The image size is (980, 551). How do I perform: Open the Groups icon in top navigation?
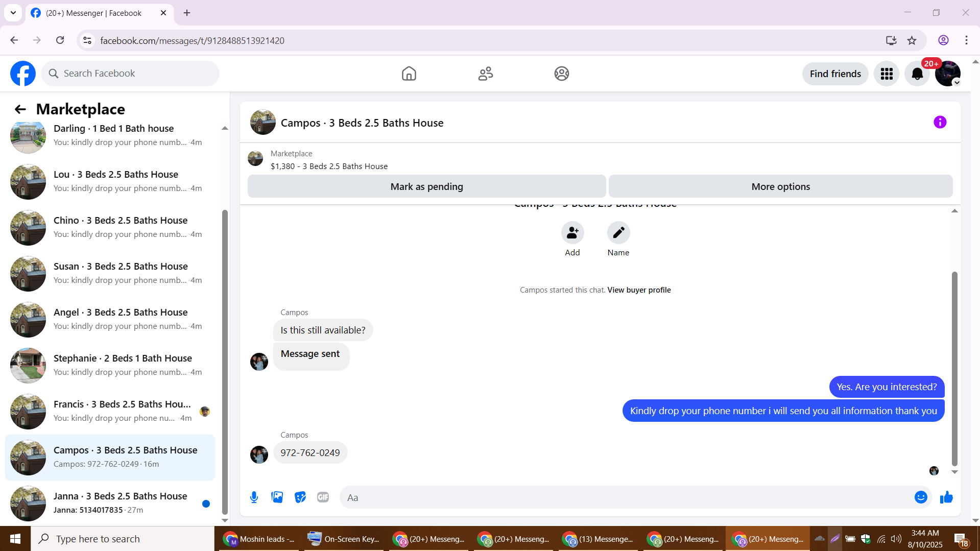[x=562, y=74]
